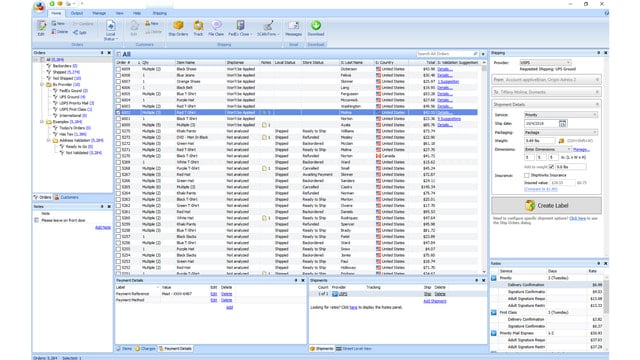Switch to the Output ribbon tab
The width and height of the screenshot is (640, 360).
coord(77,13)
